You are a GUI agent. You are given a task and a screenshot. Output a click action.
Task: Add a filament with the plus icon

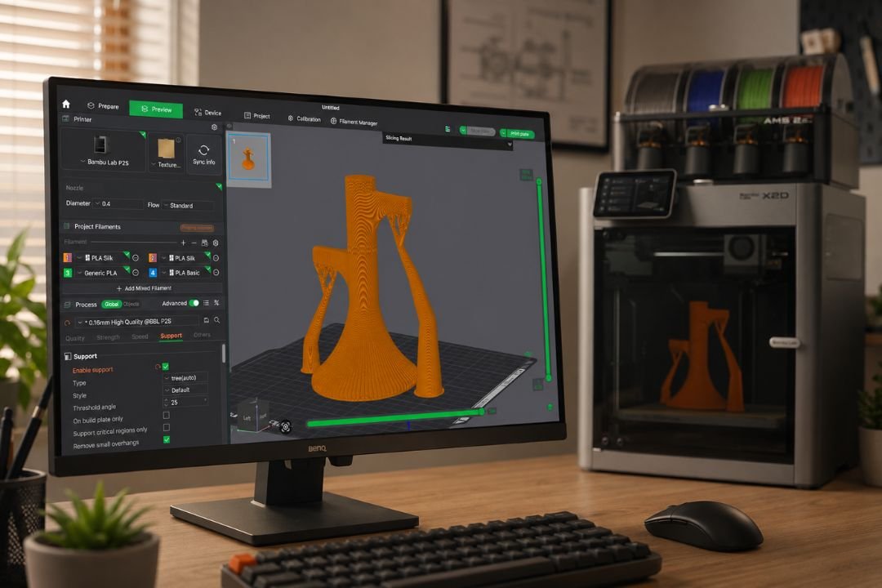click(183, 243)
